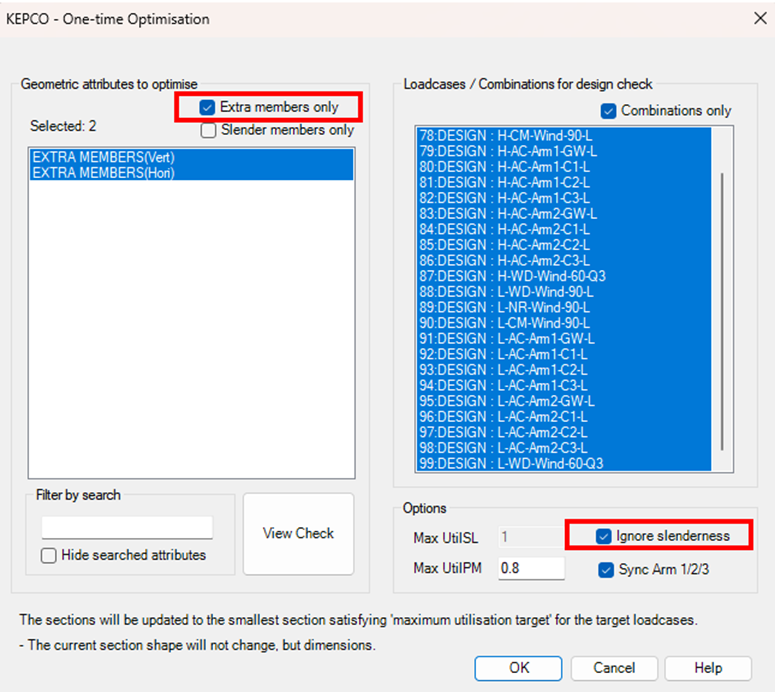Select loadcase 78:DESIGN : H-CM-Wind-90-L
Screen dimensions: 775x692
[x=505, y=135]
